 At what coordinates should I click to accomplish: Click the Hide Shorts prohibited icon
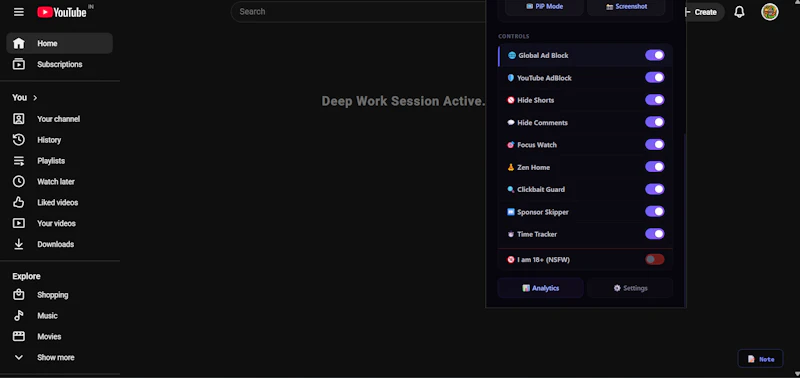click(511, 100)
